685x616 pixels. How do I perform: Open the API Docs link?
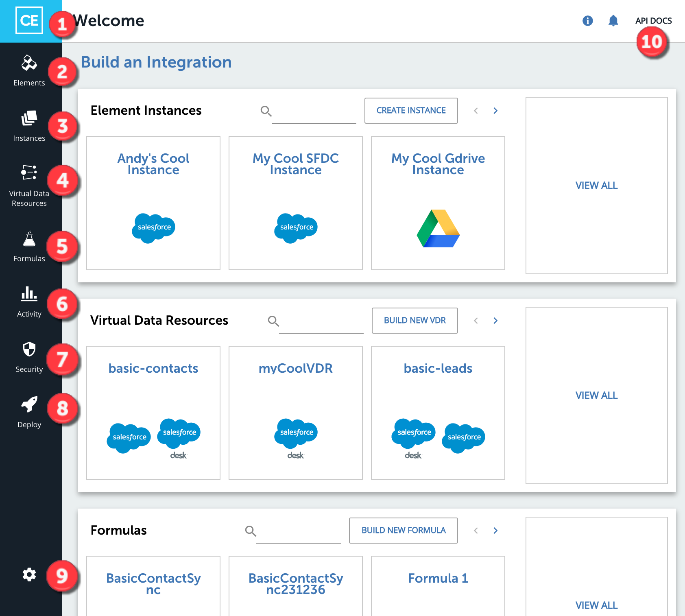654,21
